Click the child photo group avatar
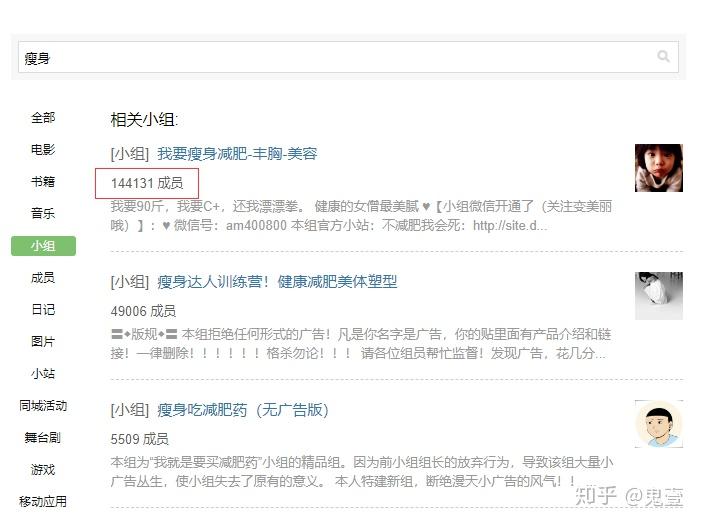Viewport: 701px width, 525px height. 659,168
